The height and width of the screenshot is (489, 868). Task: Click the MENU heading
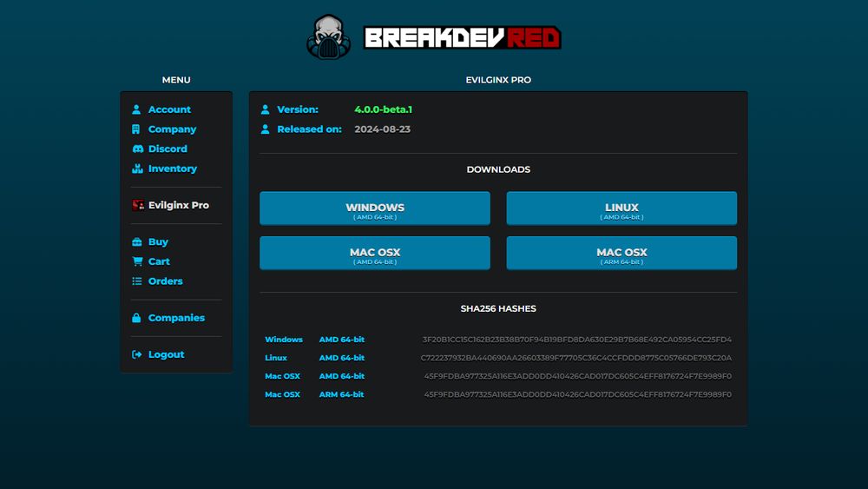176,80
